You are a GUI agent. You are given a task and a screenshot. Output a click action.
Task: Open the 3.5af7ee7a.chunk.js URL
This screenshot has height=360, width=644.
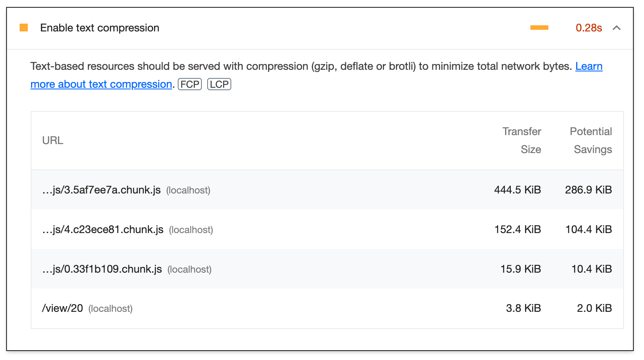click(101, 190)
